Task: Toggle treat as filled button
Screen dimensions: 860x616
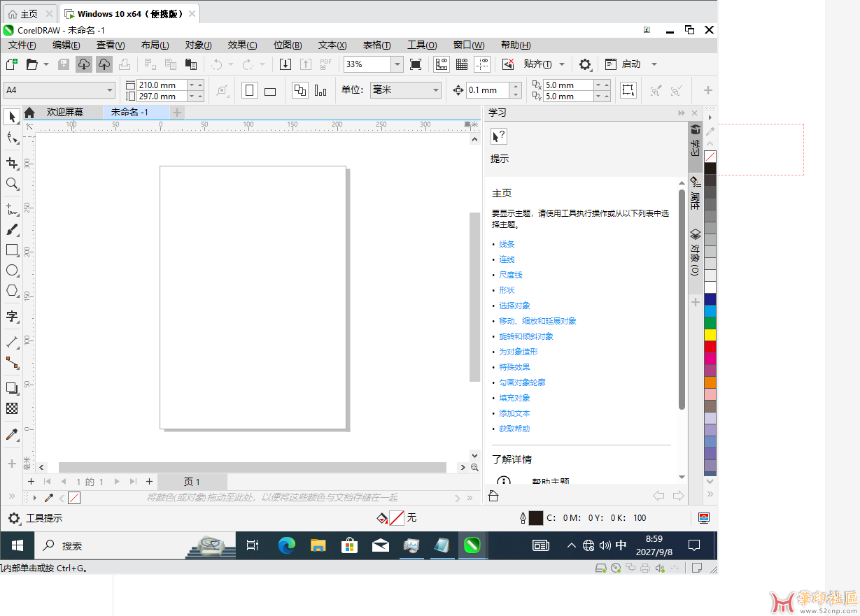Action: tap(628, 90)
